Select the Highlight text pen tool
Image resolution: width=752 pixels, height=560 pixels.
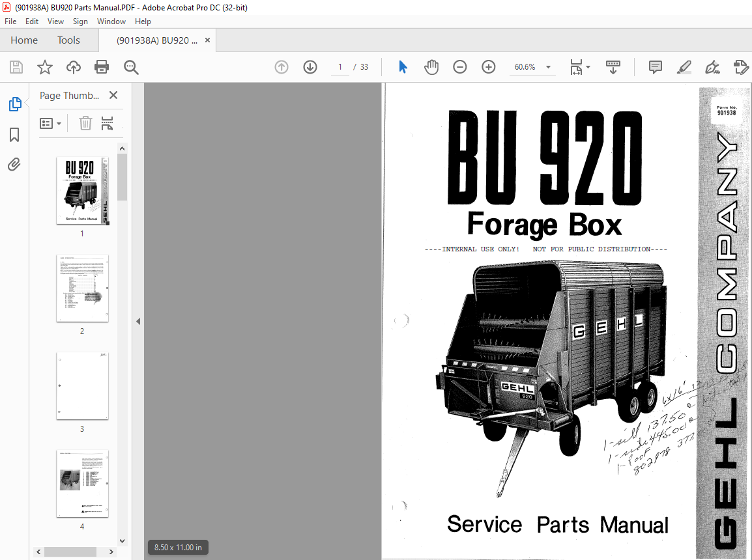pyautogui.click(x=684, y=67)
